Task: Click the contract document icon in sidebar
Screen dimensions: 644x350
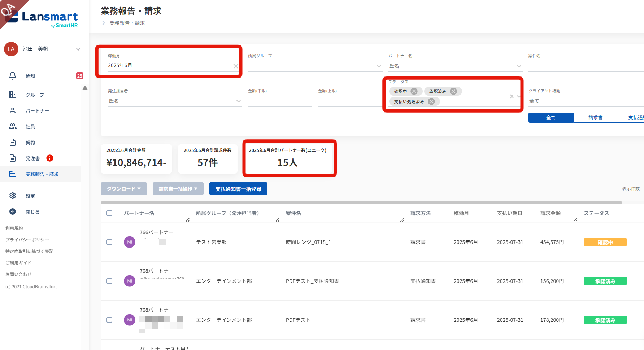Action: tap(13, 142)
